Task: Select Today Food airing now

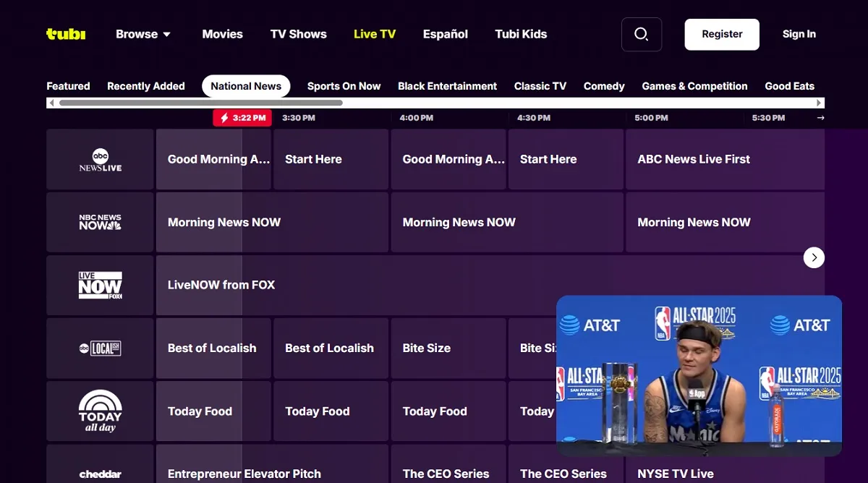Action: [x=213, y=411]
